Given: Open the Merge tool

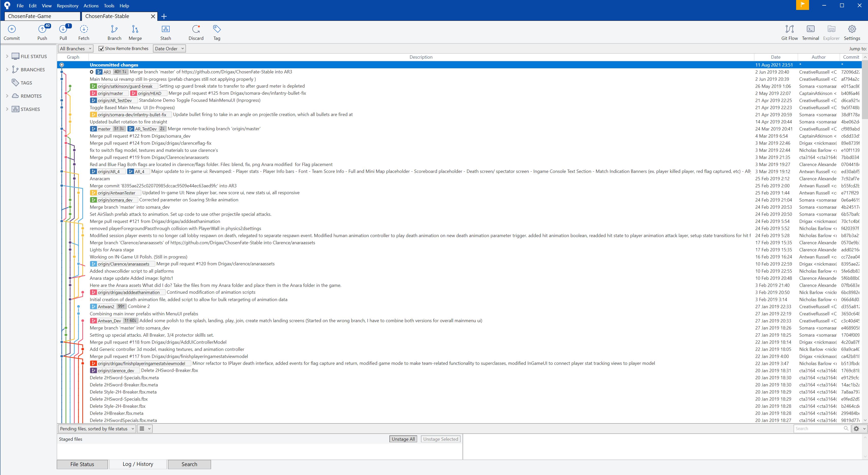Looking at the screenshot, I should pos(135,32).
